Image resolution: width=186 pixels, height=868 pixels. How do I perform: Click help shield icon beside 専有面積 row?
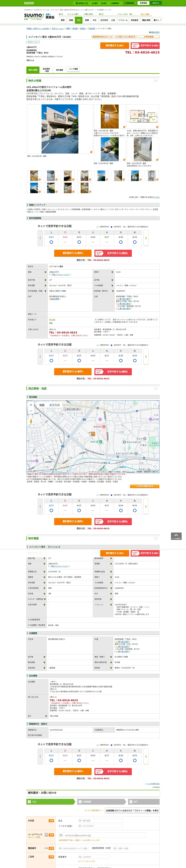coord(45,285)
